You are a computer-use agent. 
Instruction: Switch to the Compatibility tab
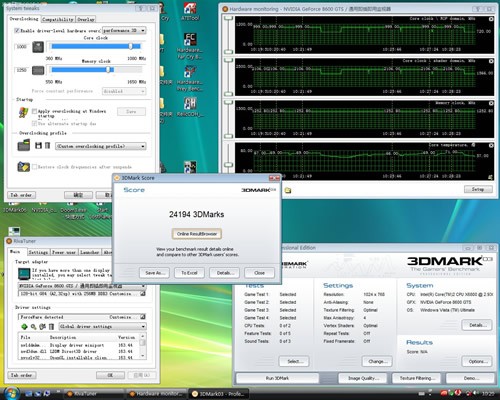58,19
